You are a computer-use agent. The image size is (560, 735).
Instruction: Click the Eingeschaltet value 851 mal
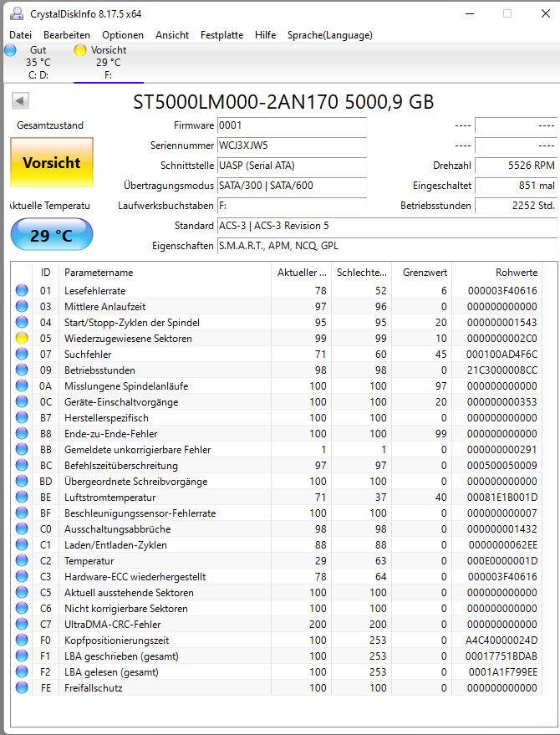516,186
